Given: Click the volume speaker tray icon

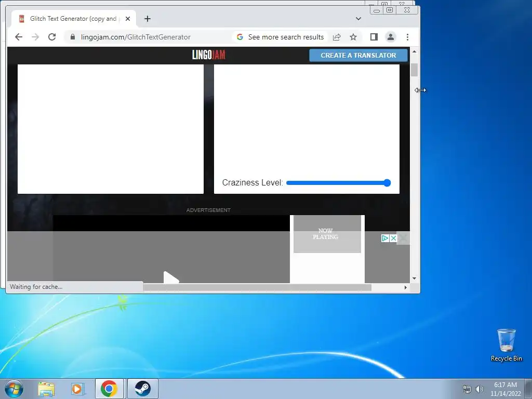Looking at the screenshot, I should coord(479,389).
